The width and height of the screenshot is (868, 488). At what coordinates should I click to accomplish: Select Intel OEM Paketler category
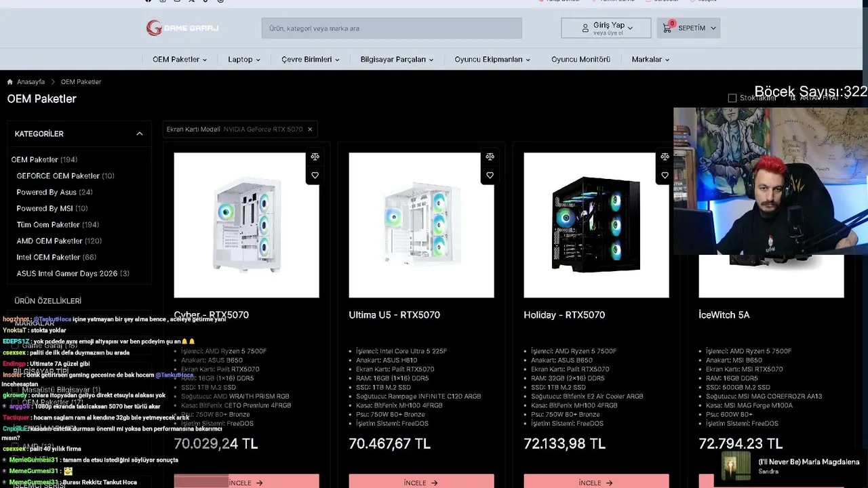[x=56, y=258]
